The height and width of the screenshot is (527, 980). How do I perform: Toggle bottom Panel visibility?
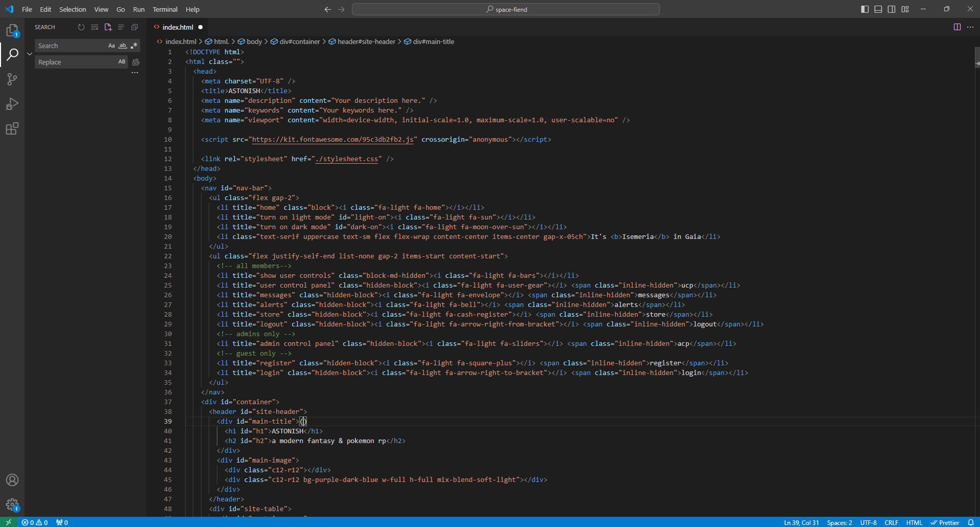pos(878,9)
